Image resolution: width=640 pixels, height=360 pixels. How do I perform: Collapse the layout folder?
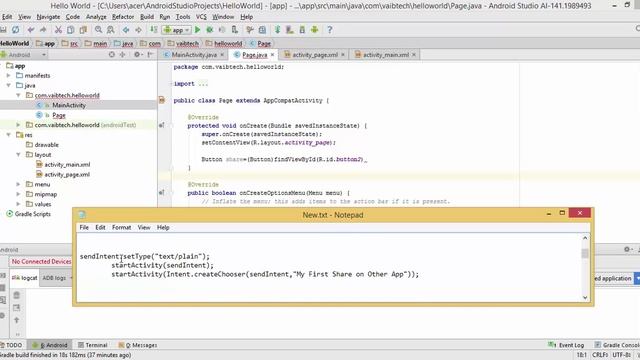pyautogui.click(x=18, y=155)
